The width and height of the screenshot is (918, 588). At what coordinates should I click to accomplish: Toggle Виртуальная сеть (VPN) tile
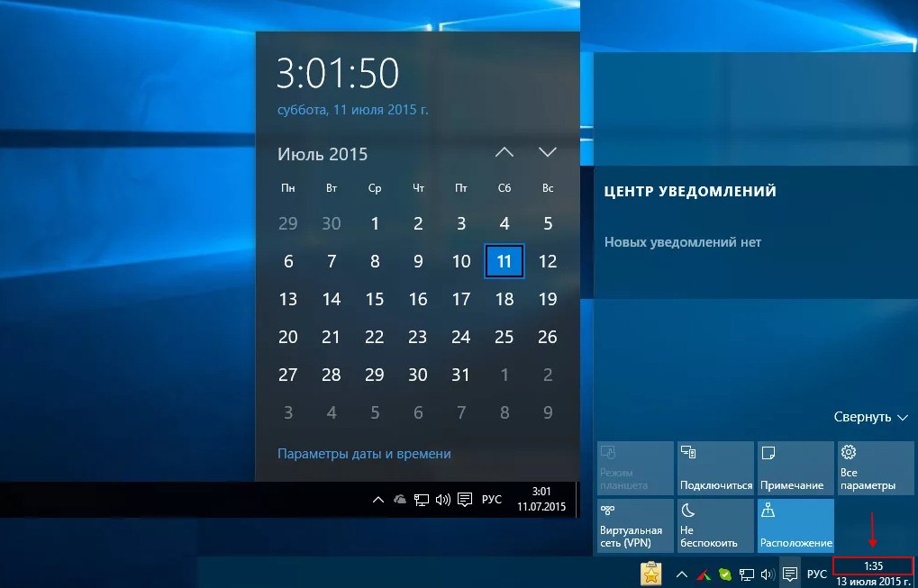click(x=635, y=525)
